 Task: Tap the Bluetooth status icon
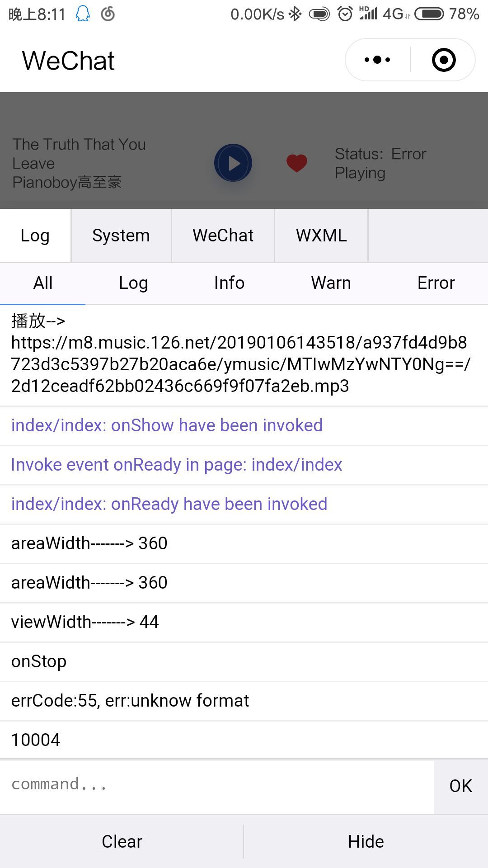tap(295, 14)
